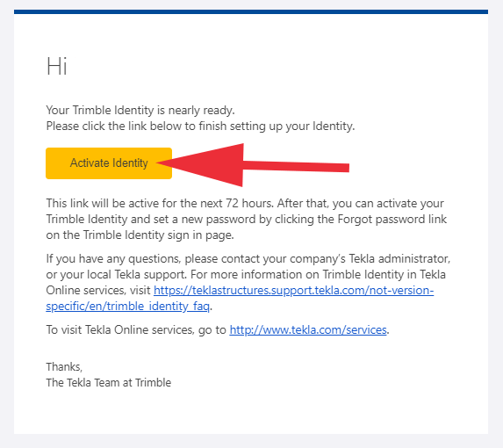This screenshot has width=503, height=448.
Task: Click the red arrow's triangular head
Action: pyautogui.click(x=200, y=164)
